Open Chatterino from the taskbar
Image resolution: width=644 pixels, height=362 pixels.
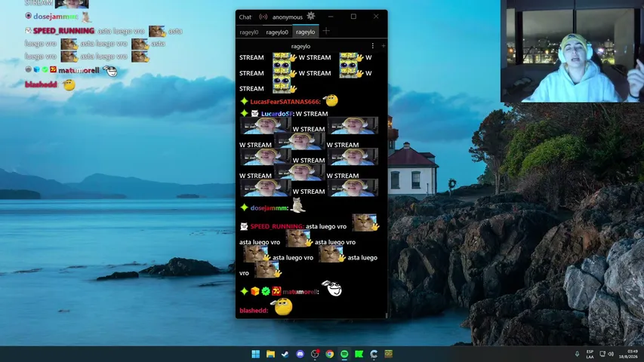point(374,354)
